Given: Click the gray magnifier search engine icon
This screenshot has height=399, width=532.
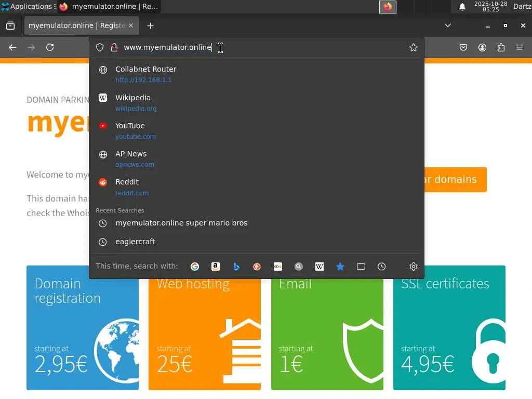Looking at the screenshot, I should click(299, 267).
